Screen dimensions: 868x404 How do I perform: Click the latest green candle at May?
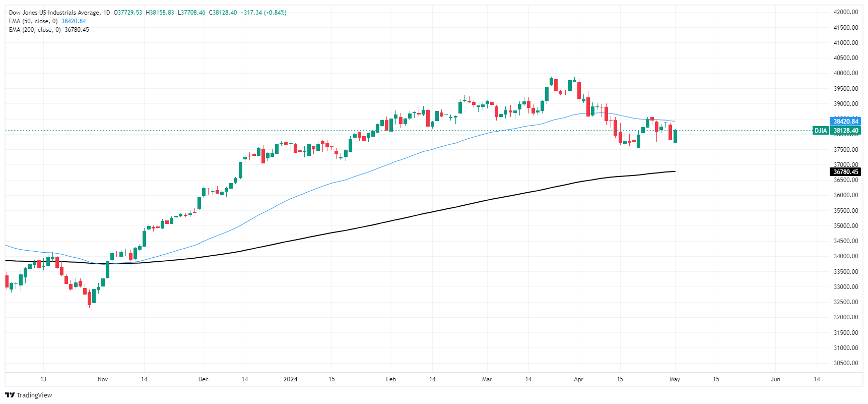(x=675, y=136)
